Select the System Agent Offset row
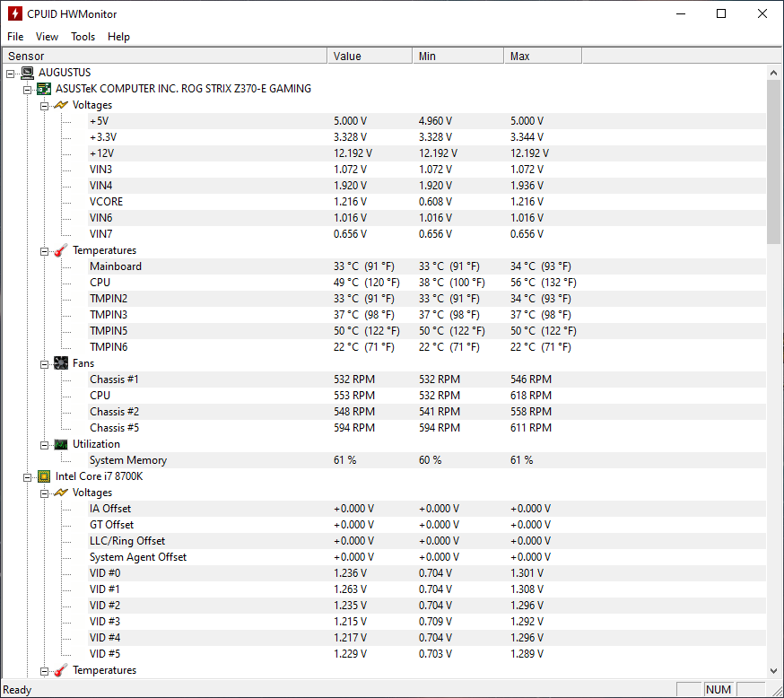This screenshot has height=698, width=784. [x=427, y=557]
